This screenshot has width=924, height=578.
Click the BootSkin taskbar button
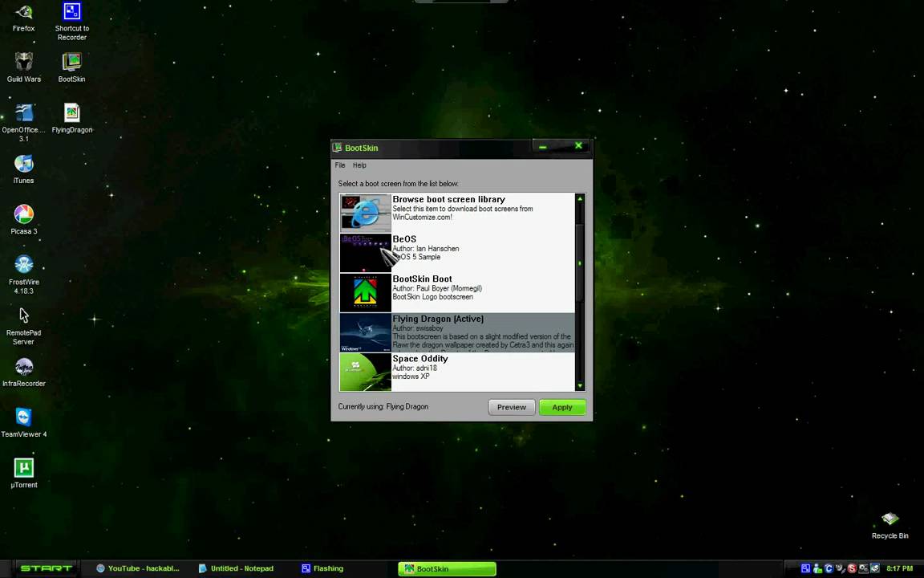coord(448,568)
